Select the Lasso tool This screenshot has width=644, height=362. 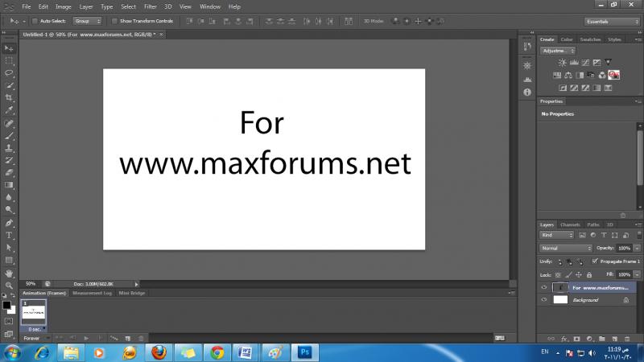pyautogui.click(x=9, y=73)
